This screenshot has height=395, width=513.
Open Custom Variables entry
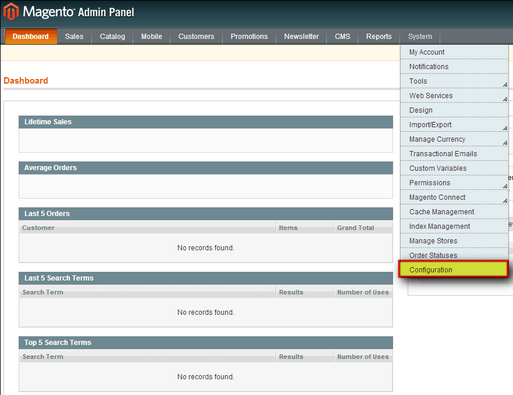[x=454, y=168]
